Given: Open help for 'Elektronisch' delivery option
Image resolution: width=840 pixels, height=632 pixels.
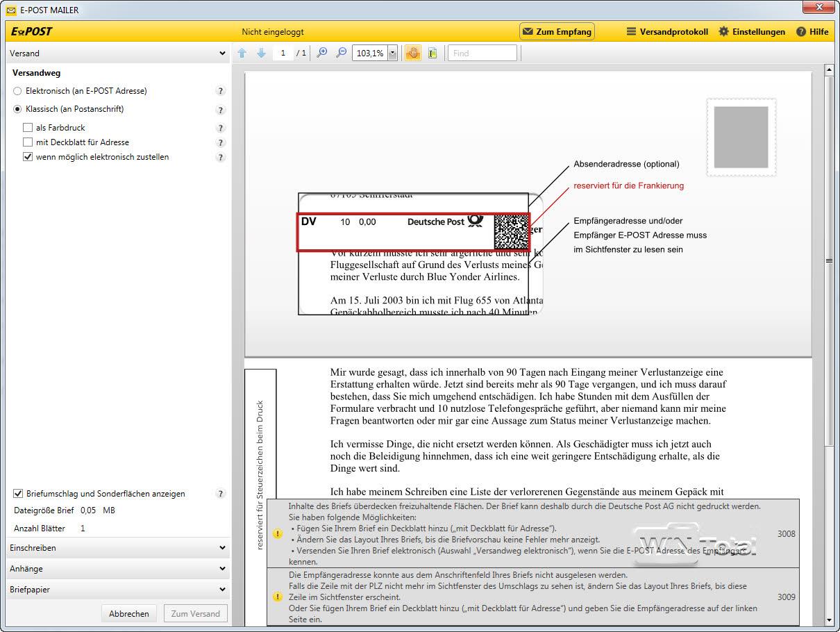Looking at the screenshot, I should [x=221, y=91].
